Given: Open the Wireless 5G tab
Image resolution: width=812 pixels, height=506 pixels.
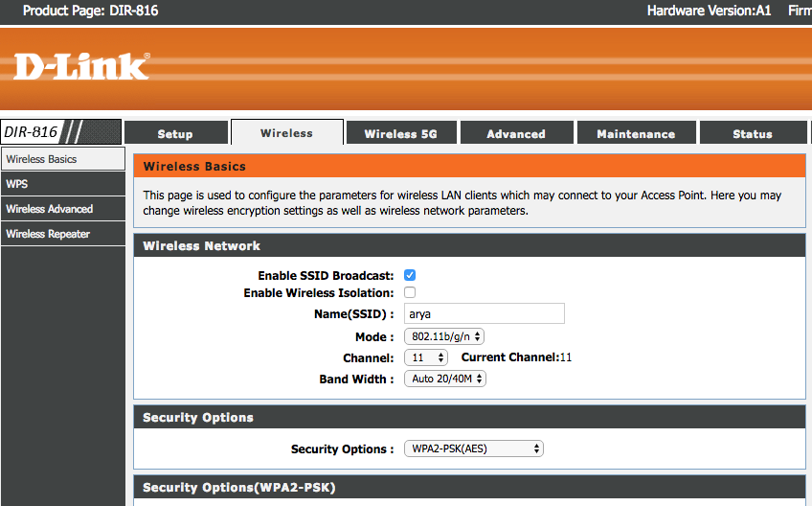Looking at the screenshot, I should [400, 134].
